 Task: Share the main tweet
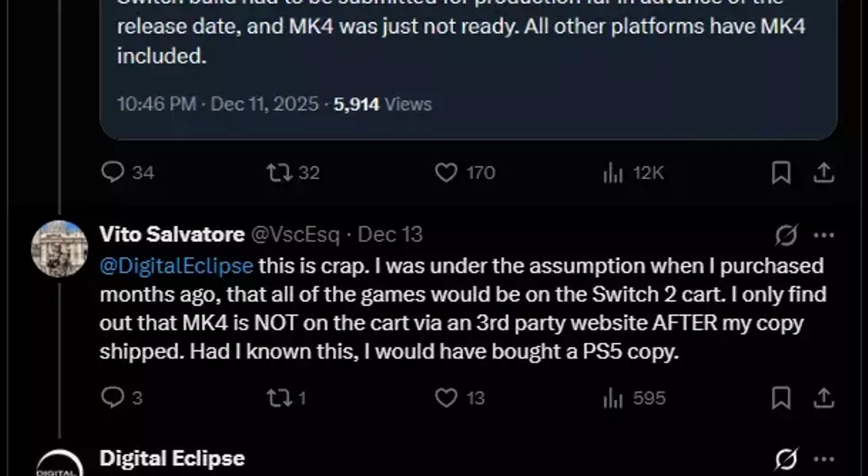tap(824, 172)
